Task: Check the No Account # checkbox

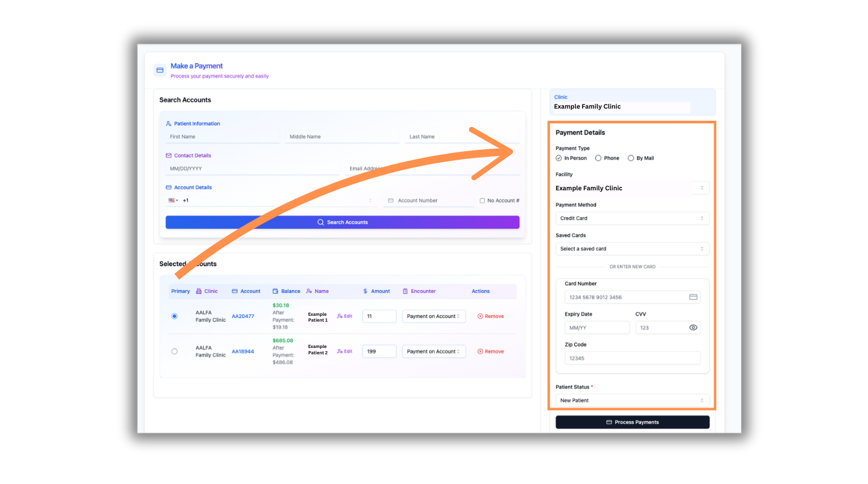Action: pyautogui.click(x=482, y=200)
